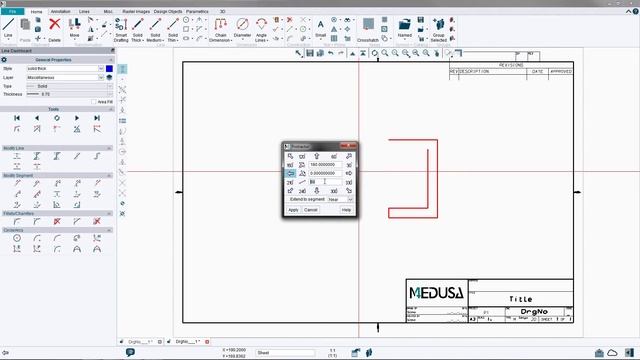The height and width of the screenshot is (360, 640).
Task: Switch to the Lines ribbon tab
Action: [84, 11]
